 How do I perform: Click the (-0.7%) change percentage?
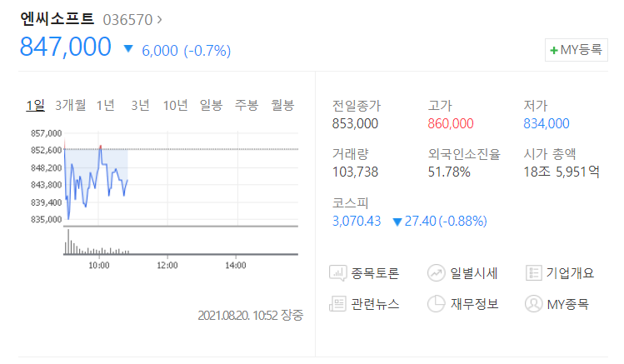click(x=207, y=51)
